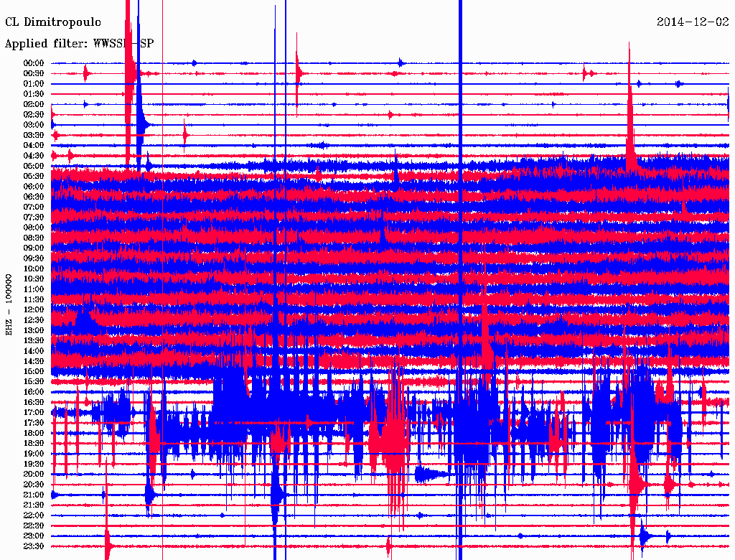Image resolution: width=735 pixels, height=560 pixels.
Task: Select the 20:30 time label
Action: 34,484
